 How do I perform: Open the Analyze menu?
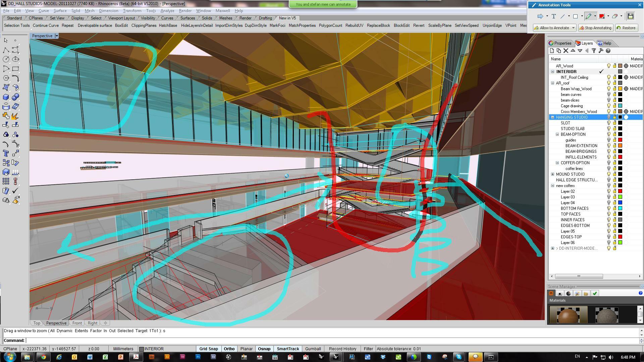[x=167, y=11]
